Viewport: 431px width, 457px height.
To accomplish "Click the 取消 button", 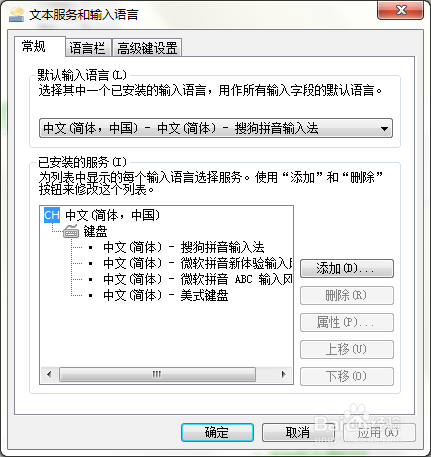I will point(298,433).
